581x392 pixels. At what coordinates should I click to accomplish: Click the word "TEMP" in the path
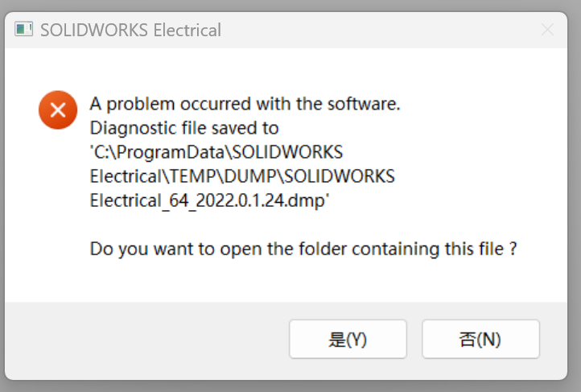coord(182,176)
